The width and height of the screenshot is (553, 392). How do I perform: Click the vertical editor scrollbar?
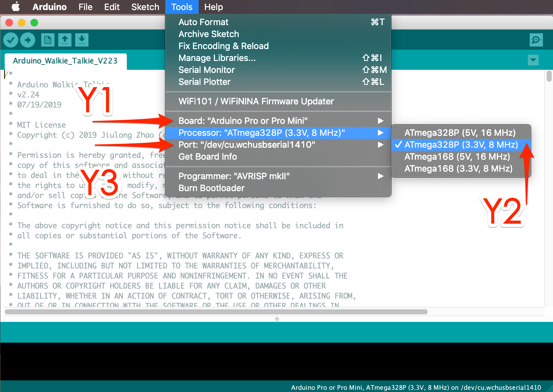[x=549, y=76]
